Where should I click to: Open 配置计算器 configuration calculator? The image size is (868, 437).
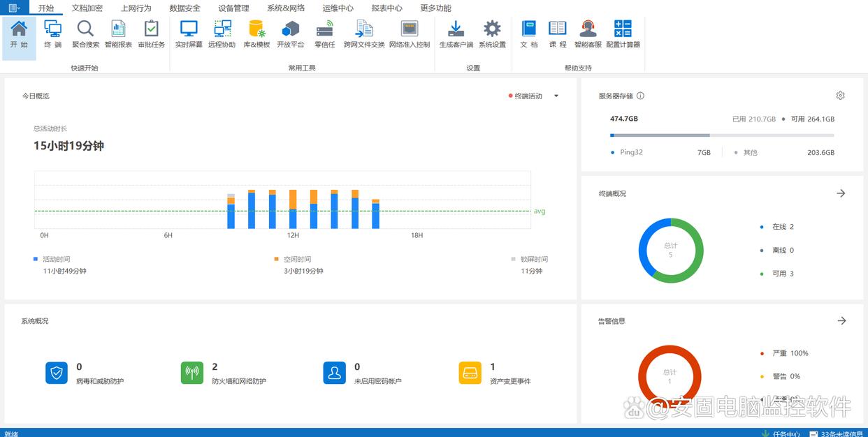point(623,34)
